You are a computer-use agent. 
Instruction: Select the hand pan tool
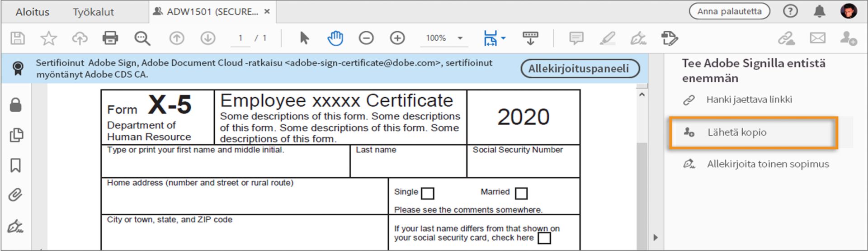335,38
